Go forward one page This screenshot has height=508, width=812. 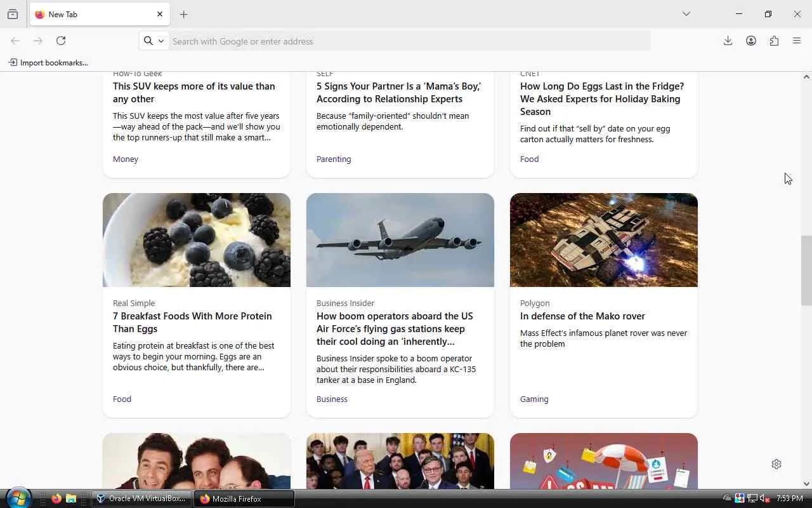click(38, 41)
